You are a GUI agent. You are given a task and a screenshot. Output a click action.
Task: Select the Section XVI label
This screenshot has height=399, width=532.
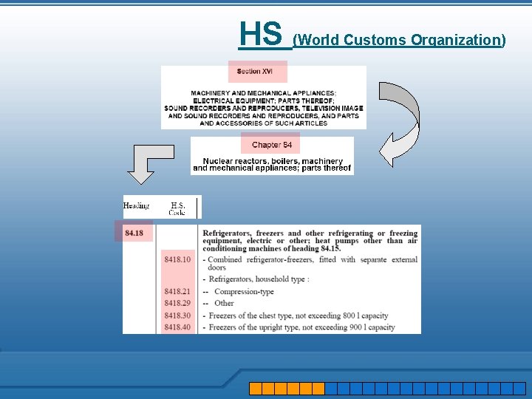pyautogui.click(x=254, y=71)
